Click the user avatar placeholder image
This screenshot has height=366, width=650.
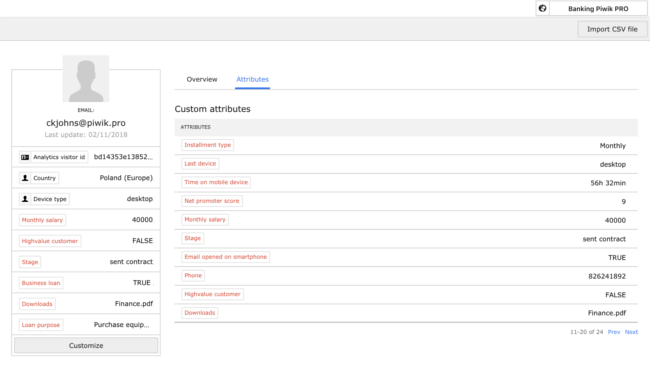[x=86, y=78]
